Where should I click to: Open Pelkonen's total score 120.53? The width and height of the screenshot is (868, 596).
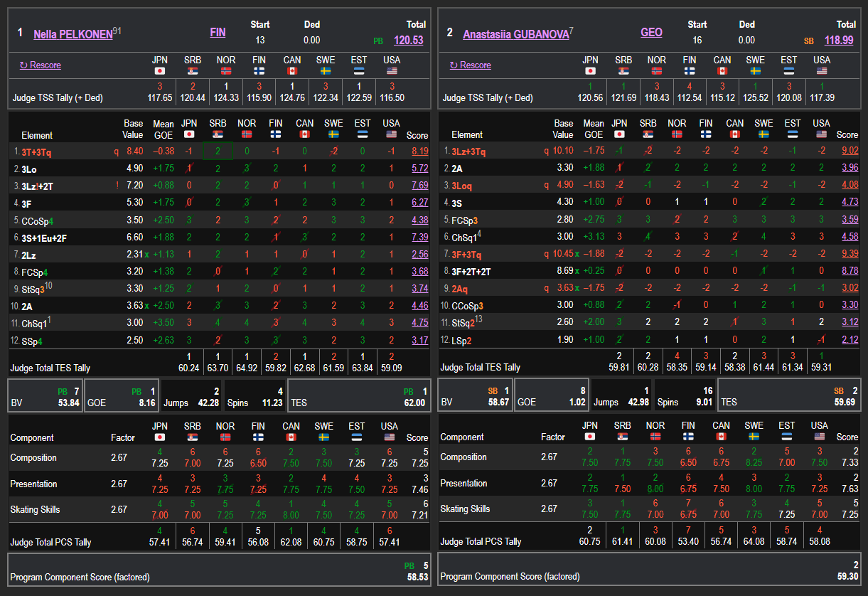(x=408, y=41)
